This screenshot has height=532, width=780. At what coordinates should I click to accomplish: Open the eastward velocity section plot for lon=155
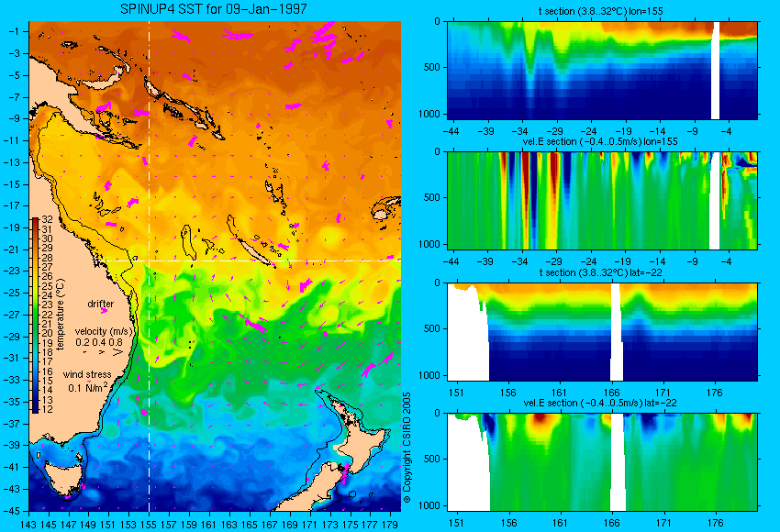pyautogui.click(x=602, y=200)
